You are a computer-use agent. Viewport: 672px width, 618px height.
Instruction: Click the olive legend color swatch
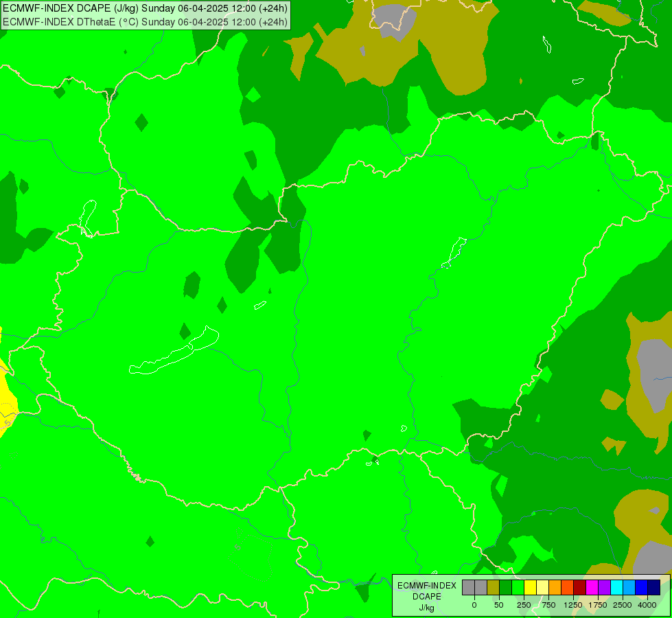pyautogui.click(x=494, y=588)
